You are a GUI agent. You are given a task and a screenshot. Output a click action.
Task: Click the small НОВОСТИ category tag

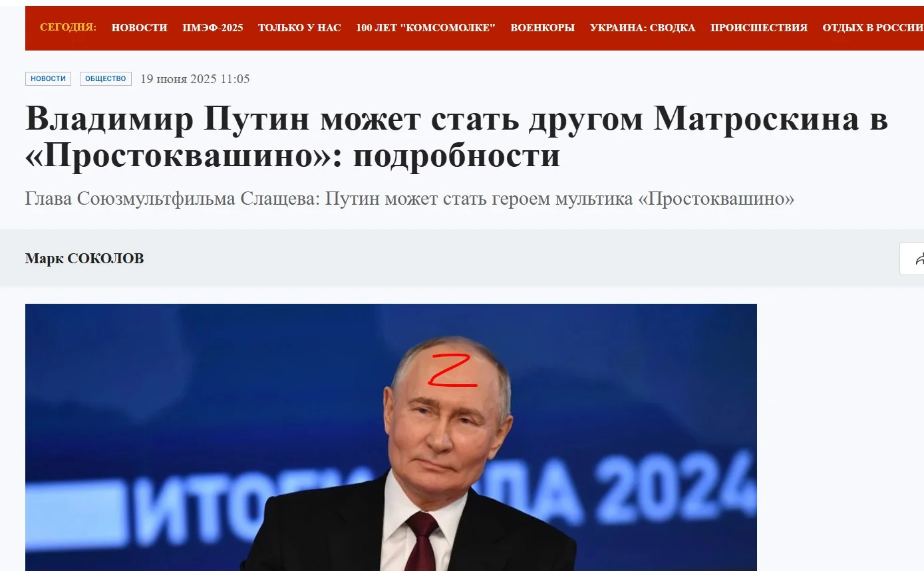click(x=48, y=78)
